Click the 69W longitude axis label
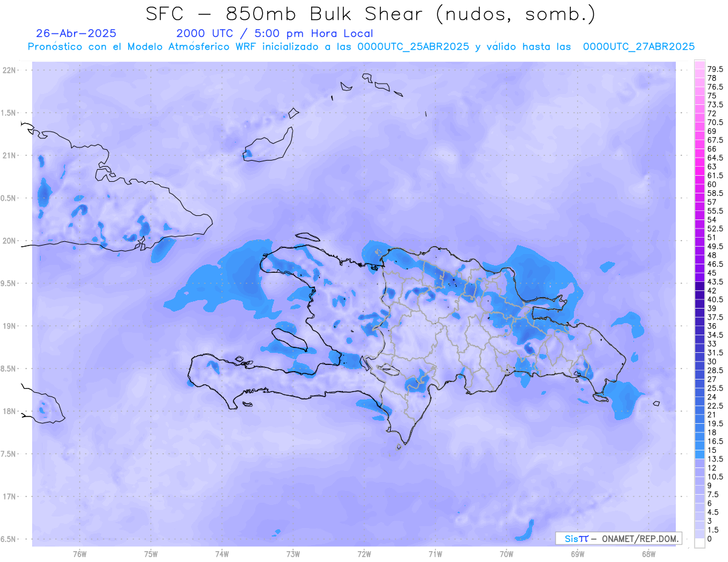The width and height of the screenshot is (728, 562). (x=578, y=554)
